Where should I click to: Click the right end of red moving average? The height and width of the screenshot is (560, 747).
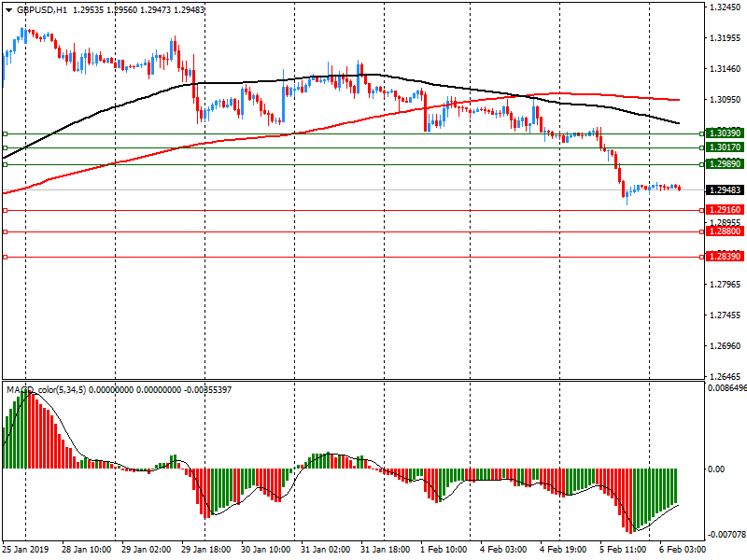(x=678, y=100)
